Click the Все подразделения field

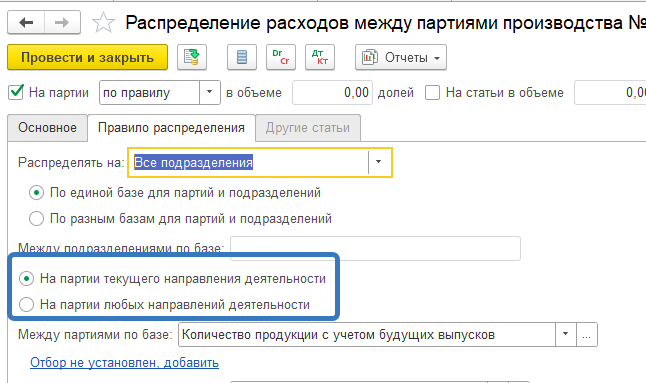click(x=249, y=162)
